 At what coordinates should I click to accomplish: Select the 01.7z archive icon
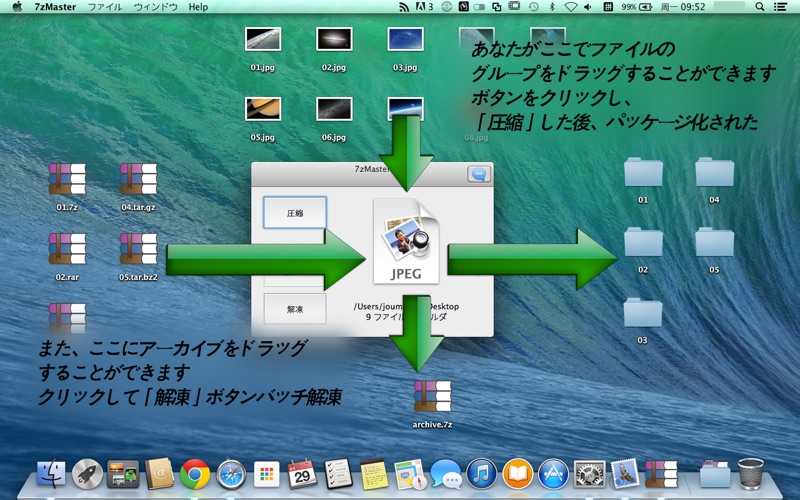point(67,179)
